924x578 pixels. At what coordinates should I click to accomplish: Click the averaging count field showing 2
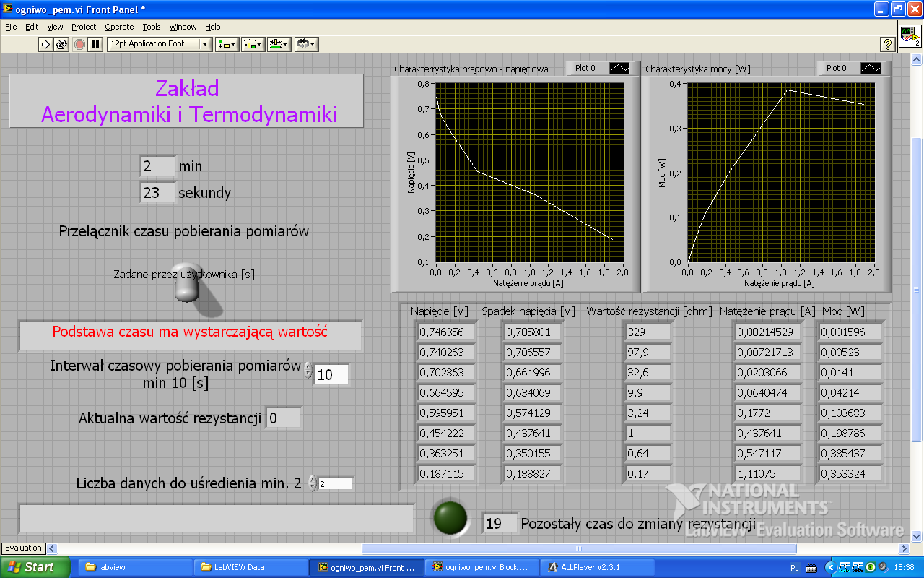336,484
